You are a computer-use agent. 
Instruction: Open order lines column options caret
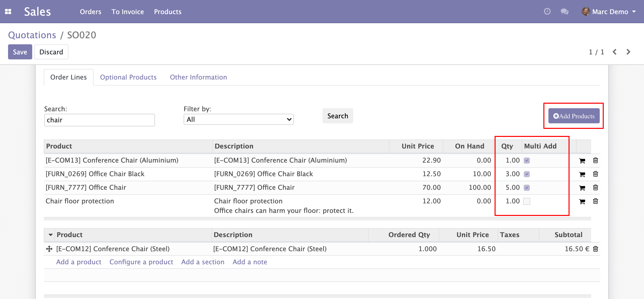pyautogui.click(x=51, y=235)
